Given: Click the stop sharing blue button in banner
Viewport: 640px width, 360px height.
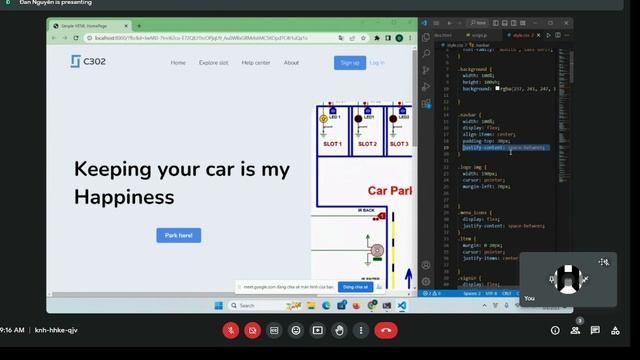Looking at the screenshot, I should point(355,287).
